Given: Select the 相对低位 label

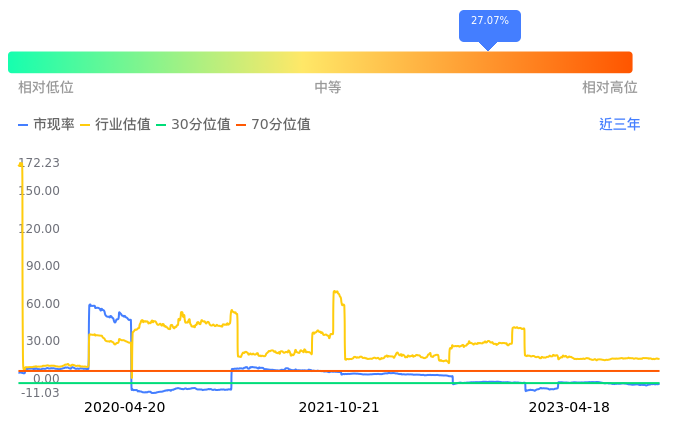Looking at the screenshot, I should [46, 88].
